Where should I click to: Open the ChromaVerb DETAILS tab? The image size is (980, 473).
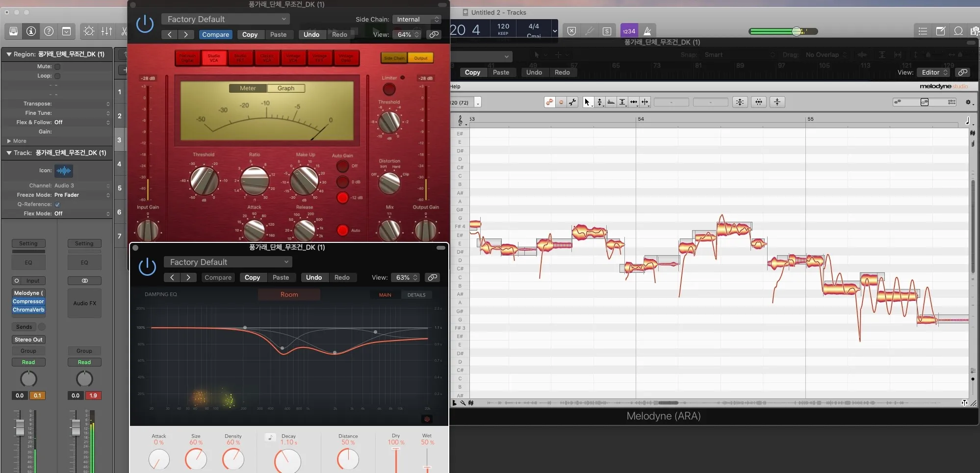pos(416,295)
